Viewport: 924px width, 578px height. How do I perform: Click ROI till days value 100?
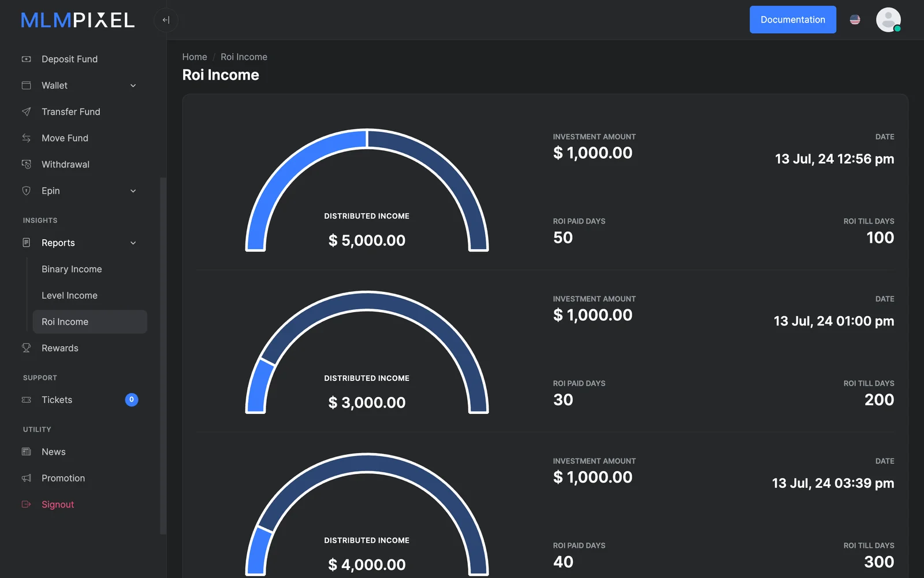[x=880, y=238]
